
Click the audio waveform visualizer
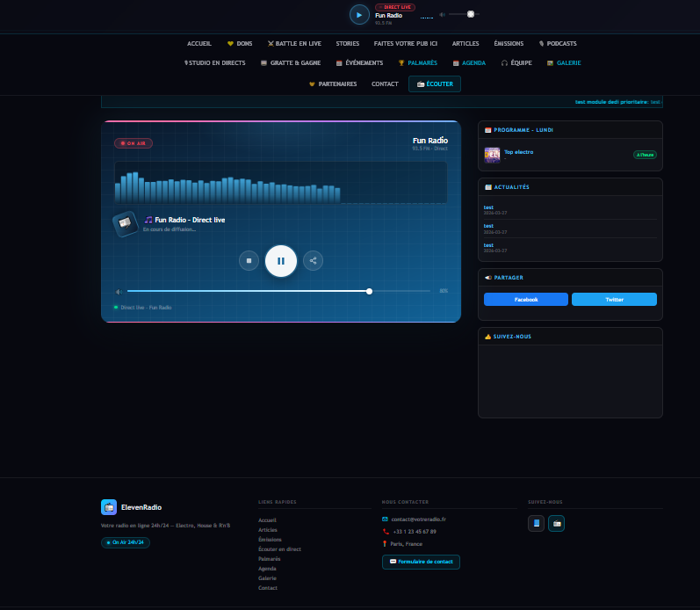(281, 183)
